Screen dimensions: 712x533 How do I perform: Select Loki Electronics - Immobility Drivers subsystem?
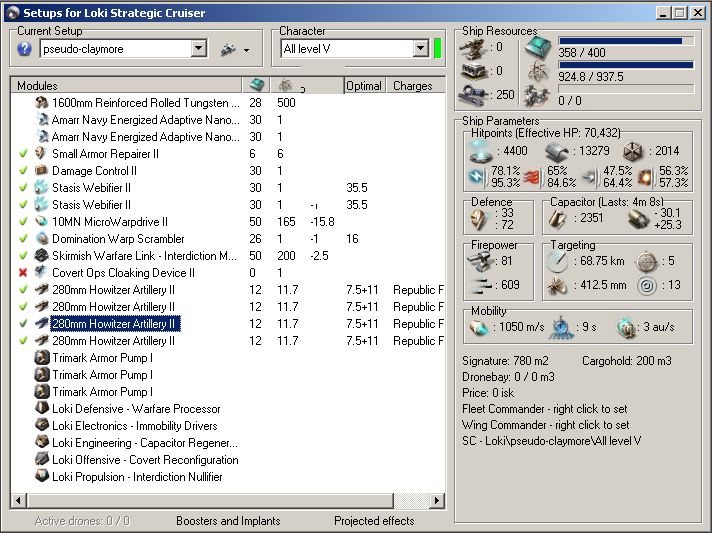click(134, 426)
